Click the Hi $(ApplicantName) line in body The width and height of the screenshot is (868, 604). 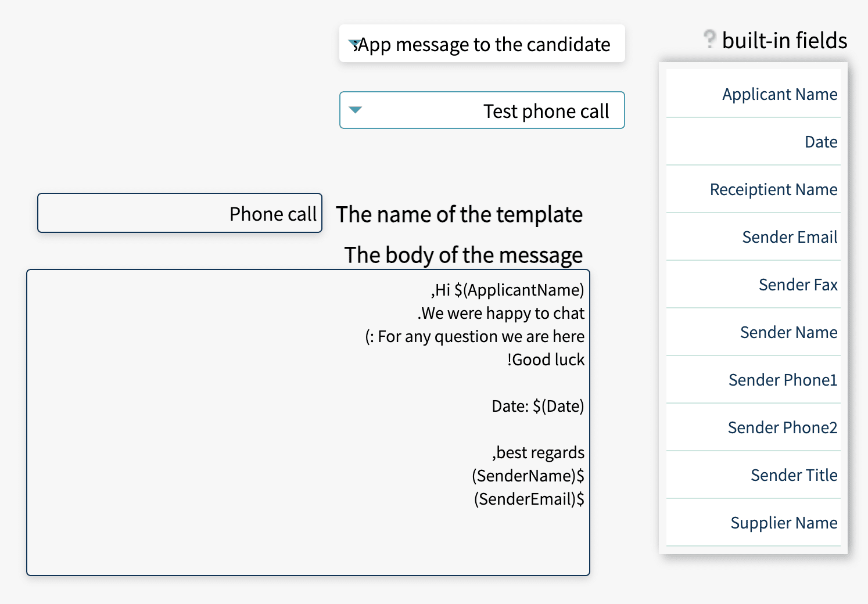[x=508, y=290]
